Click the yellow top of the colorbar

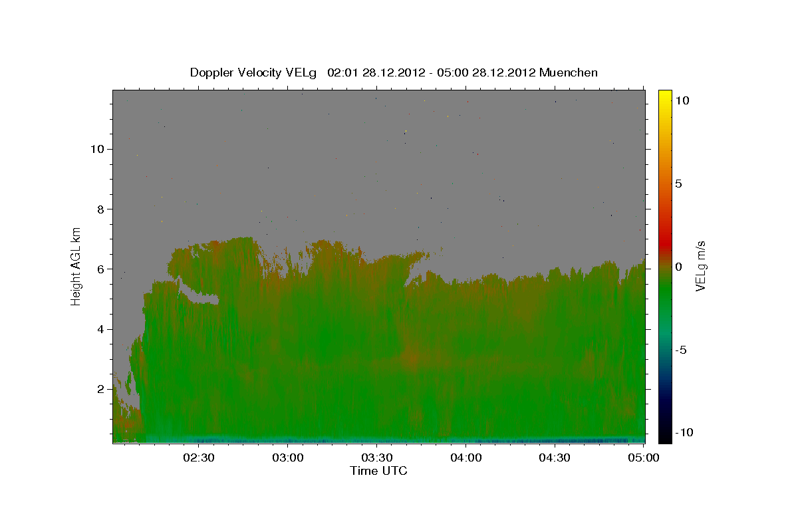coord(664,96)
